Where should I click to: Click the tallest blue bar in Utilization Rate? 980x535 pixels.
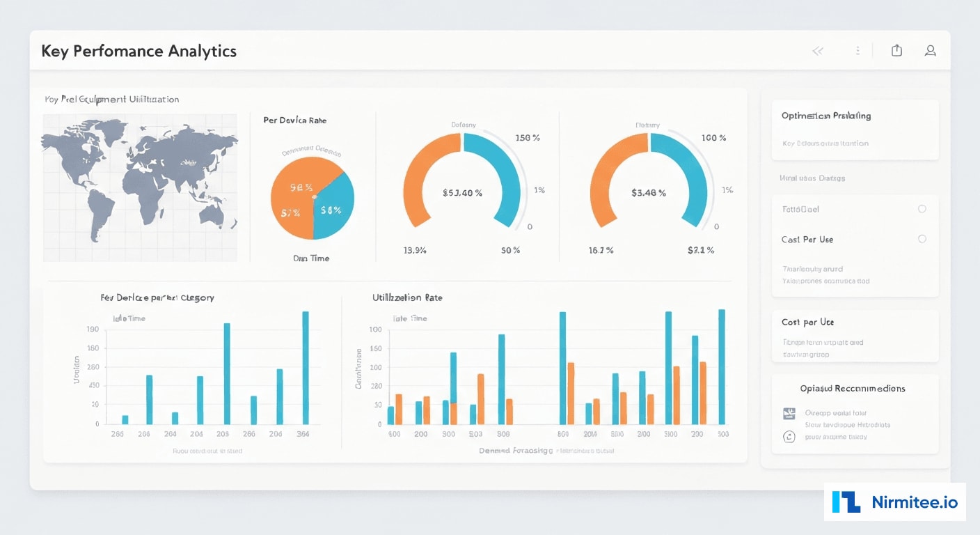pos(722,366)
